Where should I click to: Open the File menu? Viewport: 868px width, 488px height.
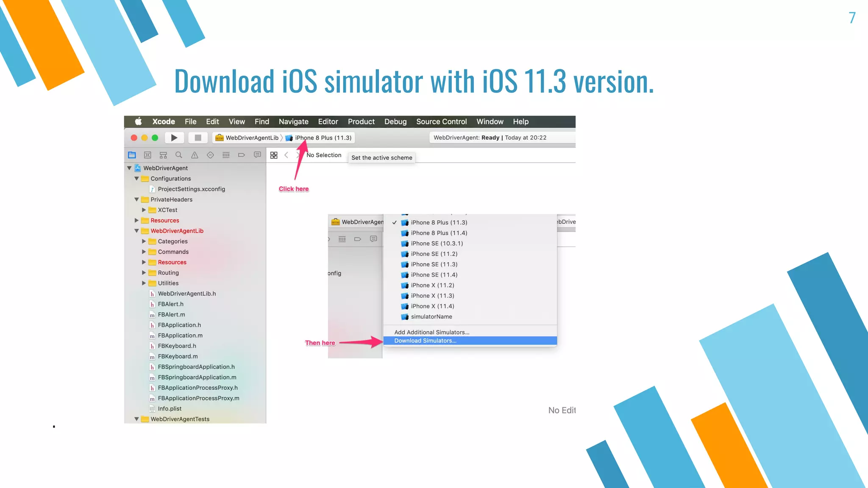[190, 122]
